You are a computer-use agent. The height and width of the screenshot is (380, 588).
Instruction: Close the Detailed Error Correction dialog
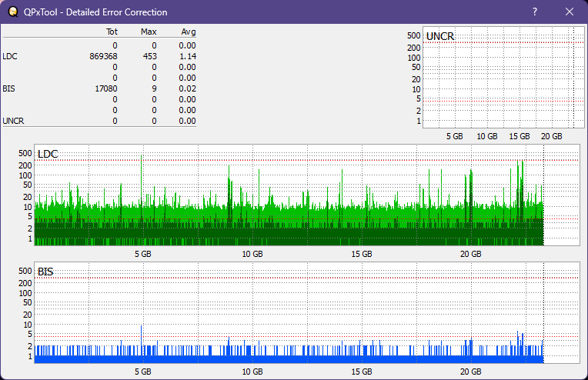click(x=570, y=12)
